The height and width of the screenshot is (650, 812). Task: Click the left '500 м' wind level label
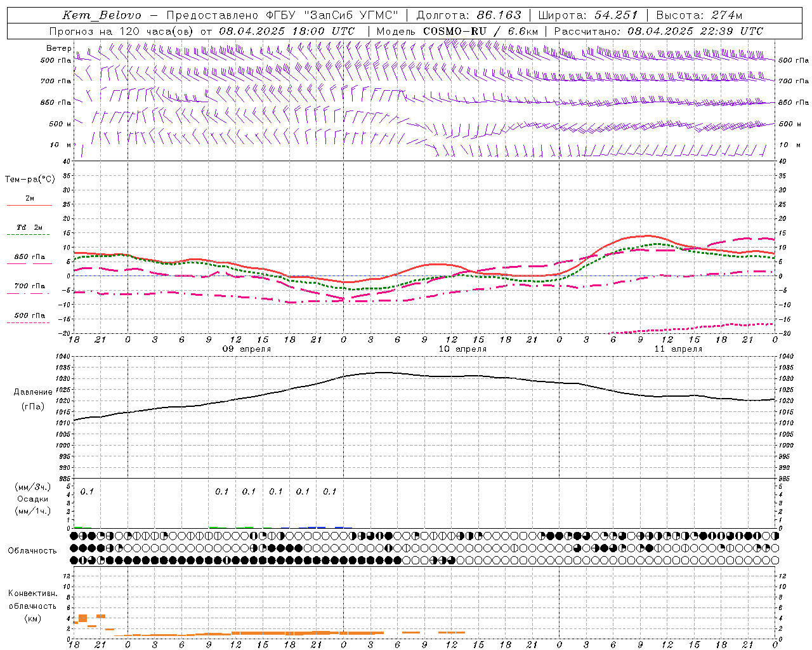pos(60,124)
